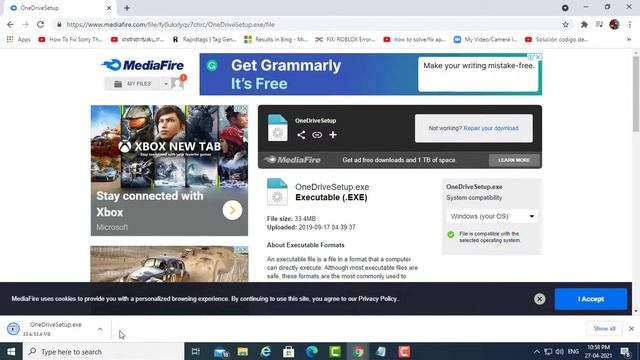Viewport: 640px width, 360px height.
Task: Click the Xbox ad yellow arrow button
Action: (232, 210)
